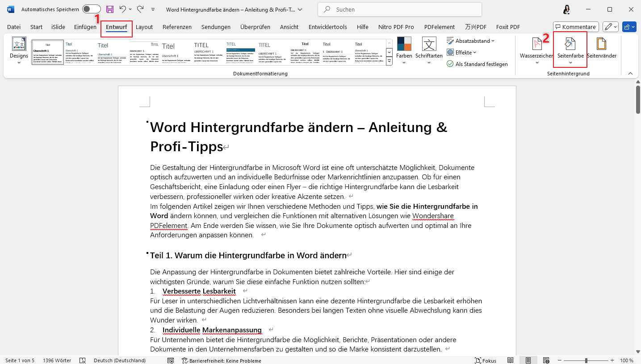Screen dimensions: 641x364
Task: Select the first highlighted style set thumbnail
Action: (47, 53)
